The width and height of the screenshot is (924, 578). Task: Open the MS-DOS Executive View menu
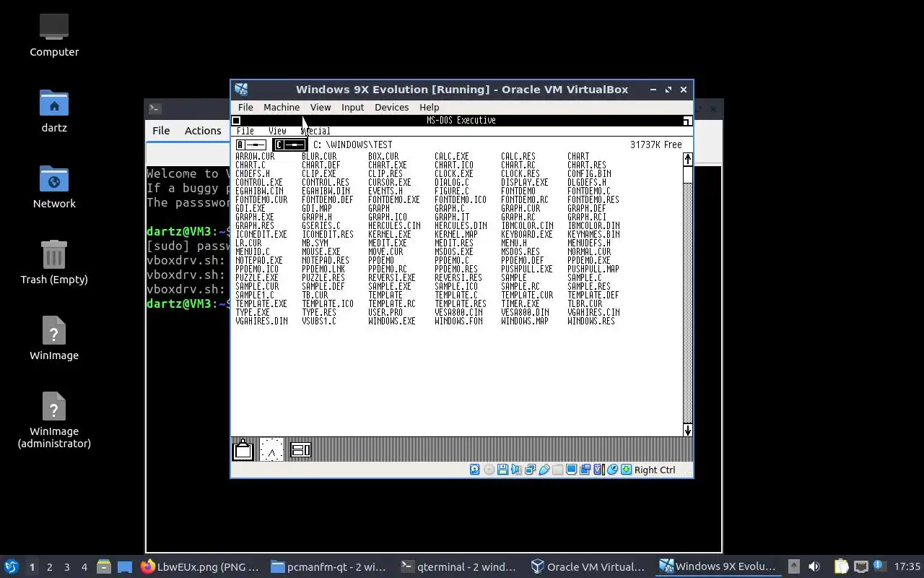pyautogui.click(x=277, y=131)
